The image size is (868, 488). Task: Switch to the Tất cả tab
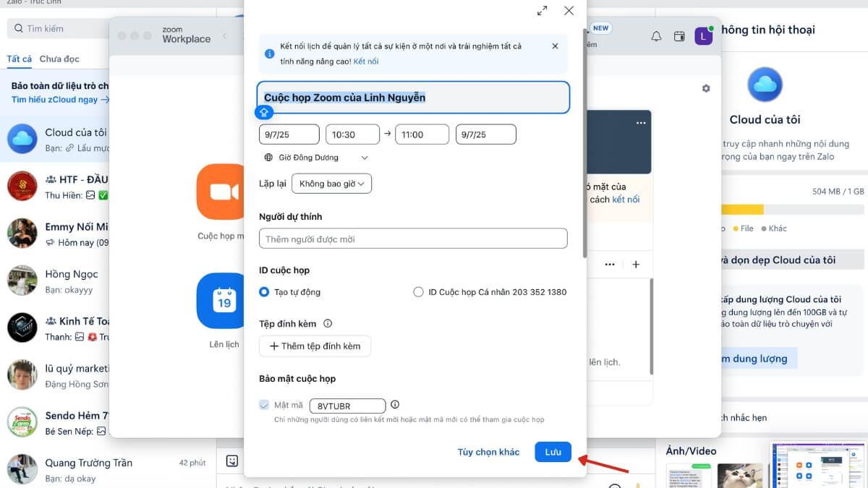(20, 59)
